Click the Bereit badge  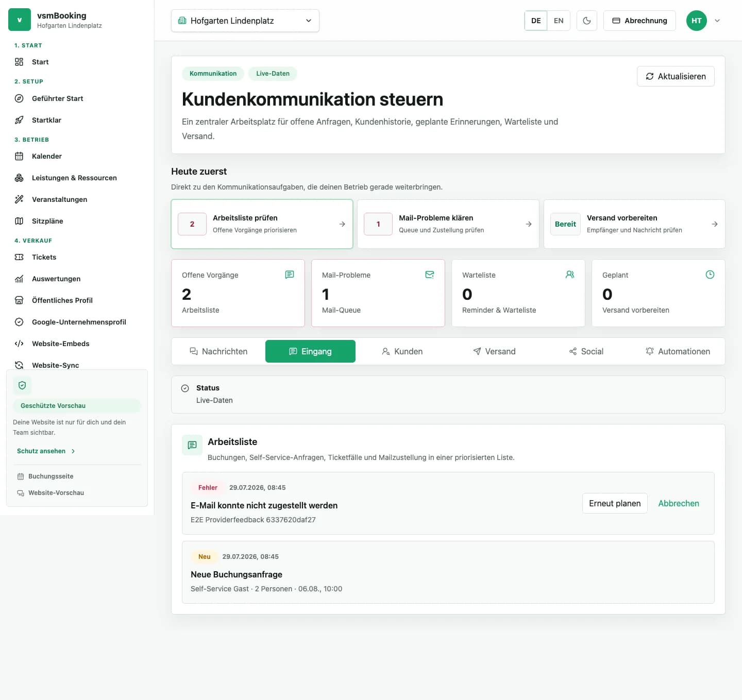(565, 224)
